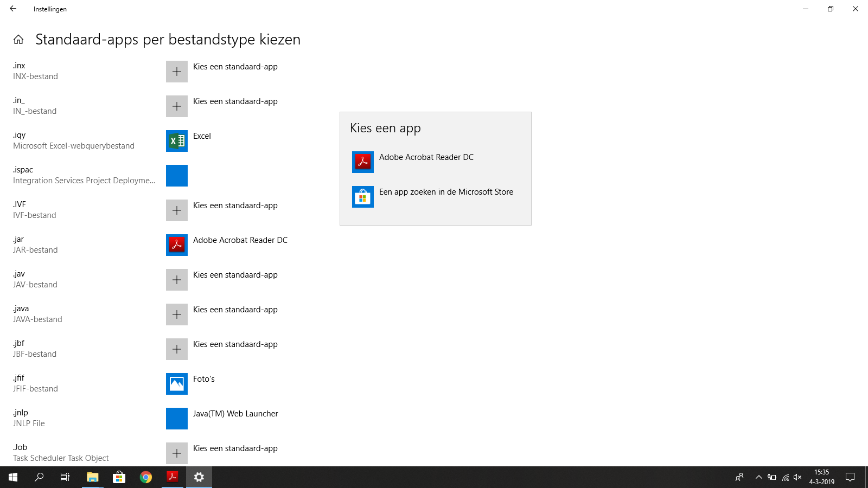Choose a default app for .Job files
This screenshot has width=868, height=488.
coord(177,453)
